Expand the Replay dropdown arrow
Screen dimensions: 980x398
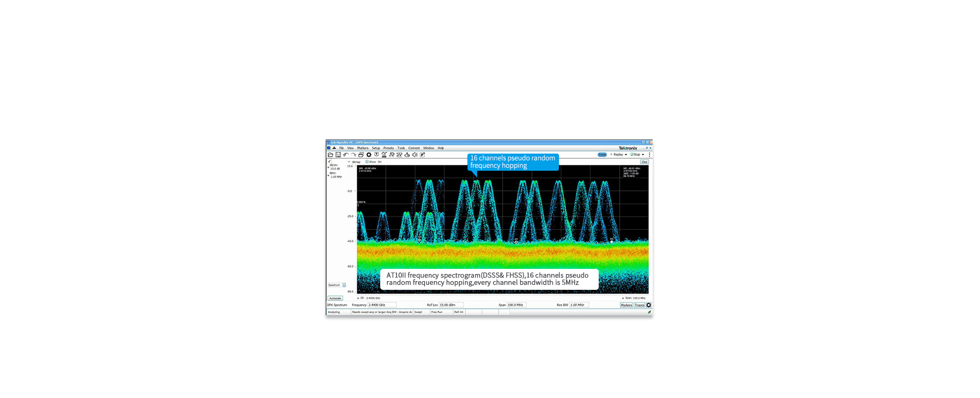(x=626, y=155)
